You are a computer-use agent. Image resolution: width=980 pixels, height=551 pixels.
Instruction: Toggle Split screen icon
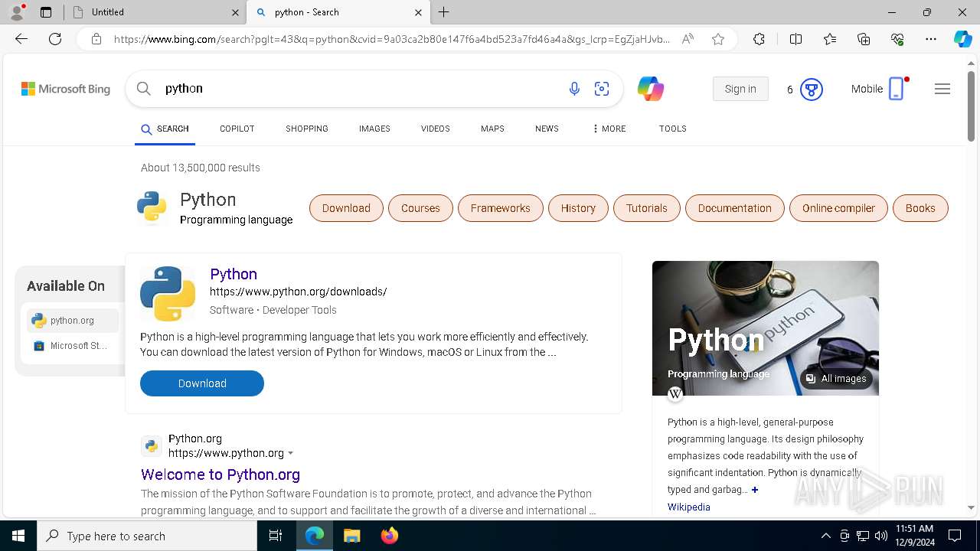(x=795, y=39)
